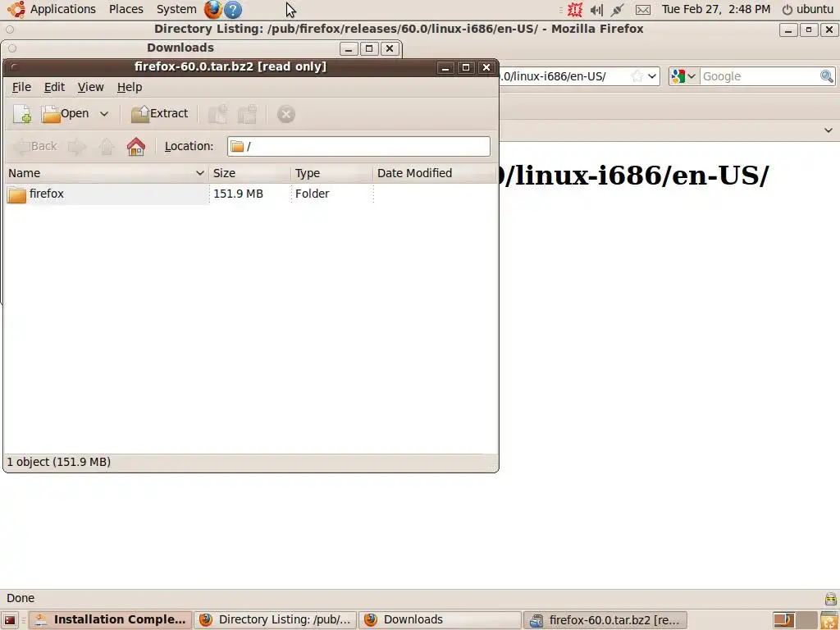Switch to Downloads taskbar window
Viewport: 840px width, 630px height.
point(440,620)
